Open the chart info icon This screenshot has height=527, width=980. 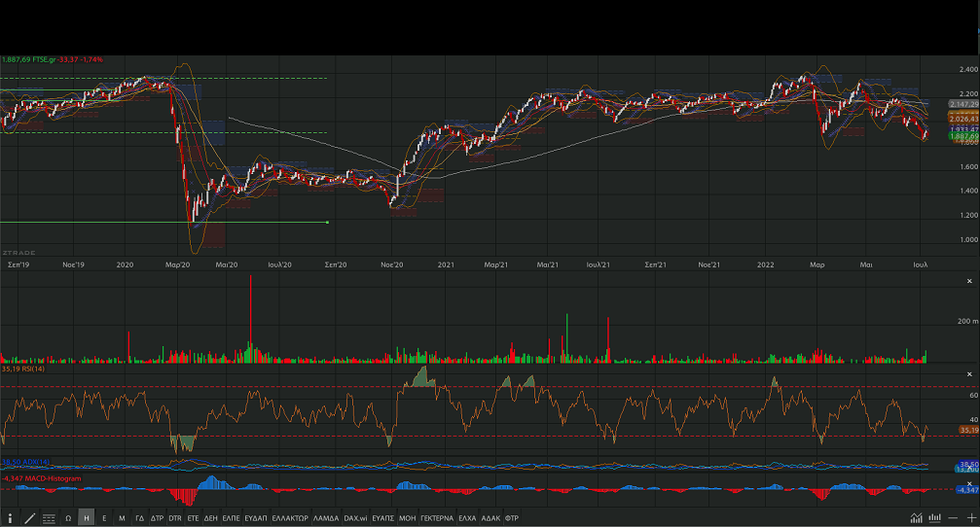[x=11, y=518]
